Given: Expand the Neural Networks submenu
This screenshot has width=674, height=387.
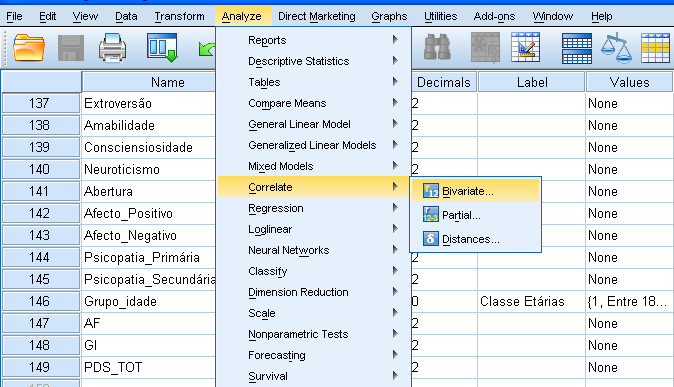Looking at the screenshot, I should point(314,250).
